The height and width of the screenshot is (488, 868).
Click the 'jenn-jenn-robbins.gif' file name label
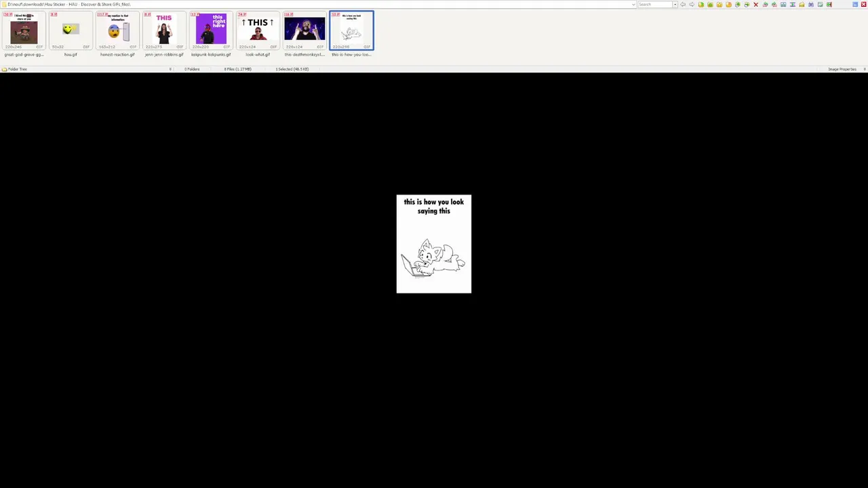(x=164, y=55)
